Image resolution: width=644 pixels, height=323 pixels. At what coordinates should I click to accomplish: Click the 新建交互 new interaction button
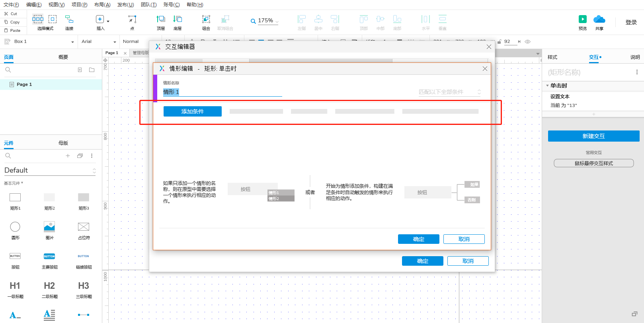click(594, 136)
